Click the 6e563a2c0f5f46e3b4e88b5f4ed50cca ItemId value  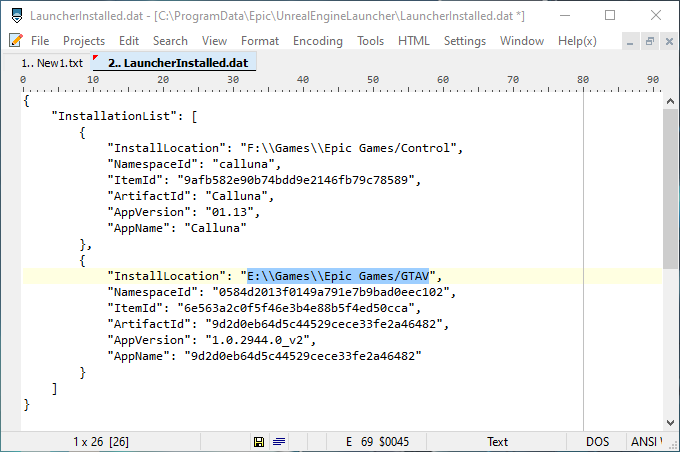click(296, 308)
